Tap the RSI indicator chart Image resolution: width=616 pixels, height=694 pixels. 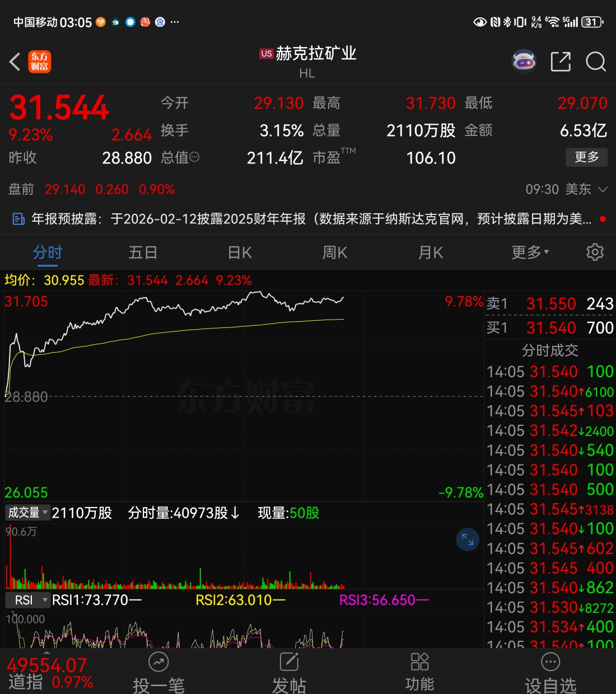pyautogui.click(x=244, y=630)
